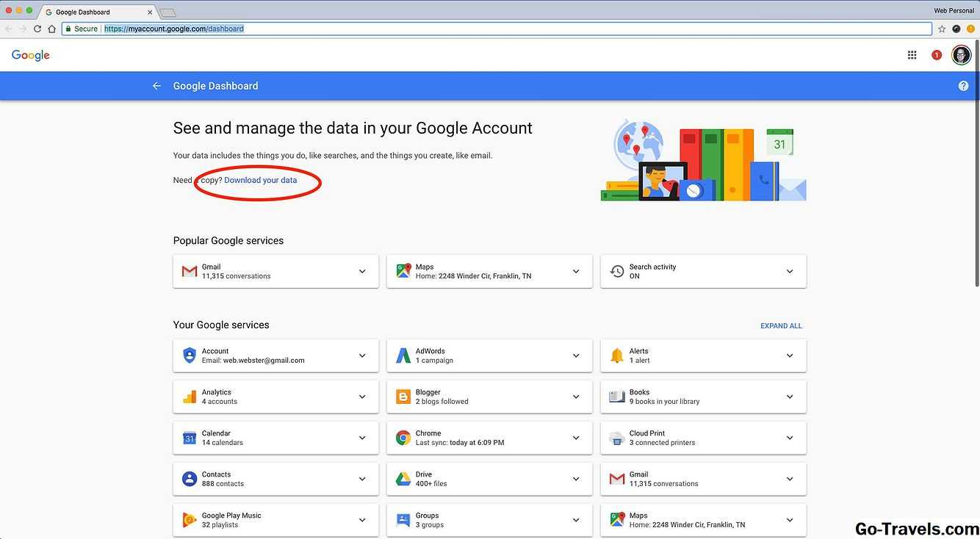Click the Account shield icon
980x539 pixels.
(x=190, y=355)
